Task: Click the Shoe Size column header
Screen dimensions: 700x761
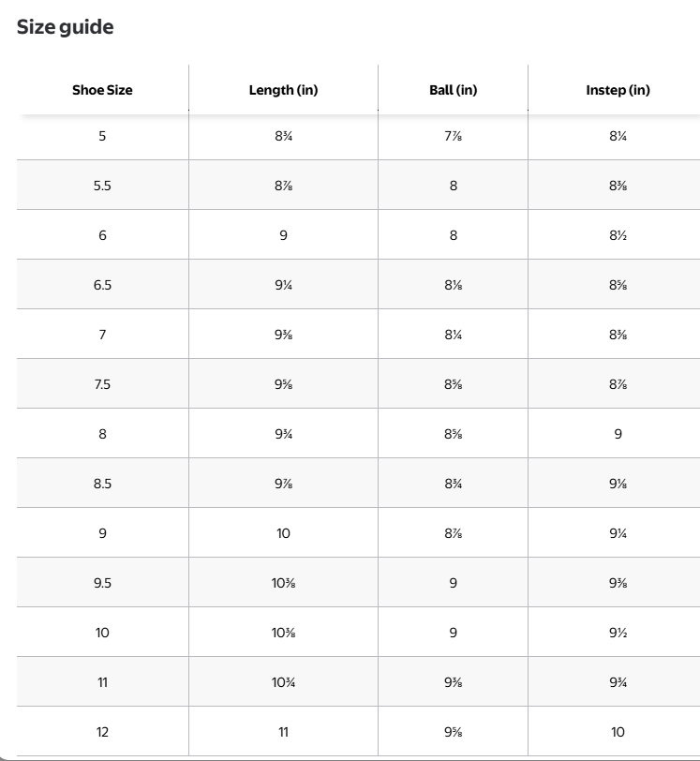Action: [102, 90]
